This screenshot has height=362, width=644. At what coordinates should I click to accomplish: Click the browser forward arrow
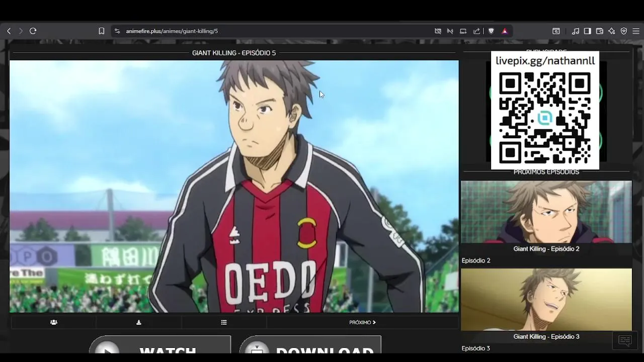click(21, 31)
